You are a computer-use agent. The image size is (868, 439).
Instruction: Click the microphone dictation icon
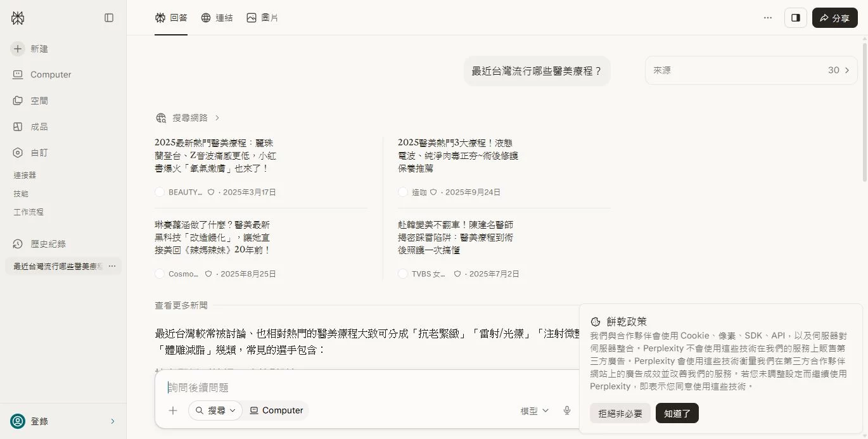pos(567,410)
